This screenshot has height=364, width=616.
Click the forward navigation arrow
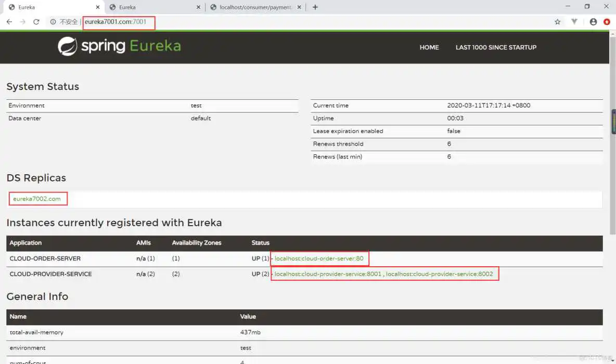(x=22, y=22)
